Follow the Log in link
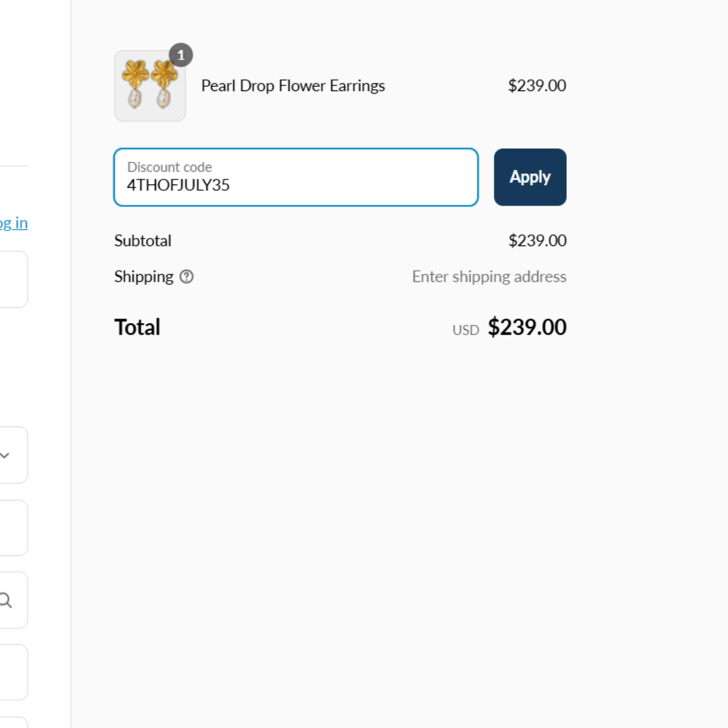Screen dimensions: 728x728 [x=14, y=223]
